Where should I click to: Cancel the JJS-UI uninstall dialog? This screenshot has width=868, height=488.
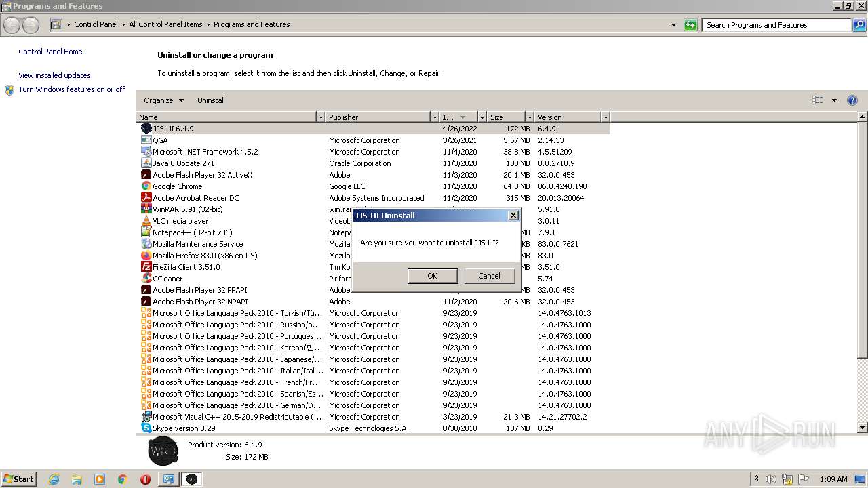pos(489,276)
